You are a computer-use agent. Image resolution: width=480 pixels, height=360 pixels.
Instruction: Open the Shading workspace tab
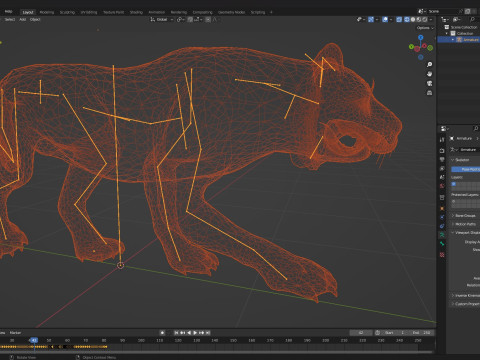pos(136,12)
